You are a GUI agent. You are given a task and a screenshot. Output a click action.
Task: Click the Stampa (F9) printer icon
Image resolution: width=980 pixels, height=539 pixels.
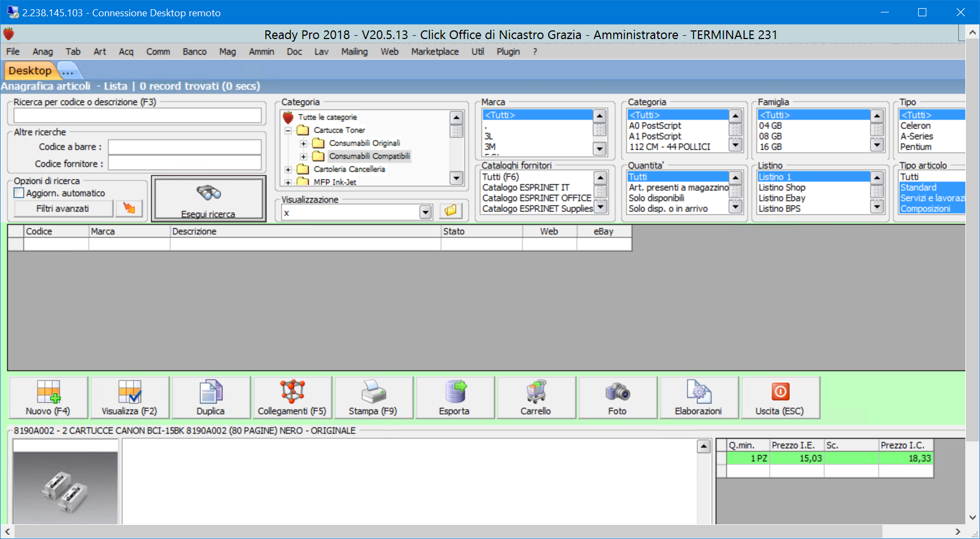(x=374, y=392)
